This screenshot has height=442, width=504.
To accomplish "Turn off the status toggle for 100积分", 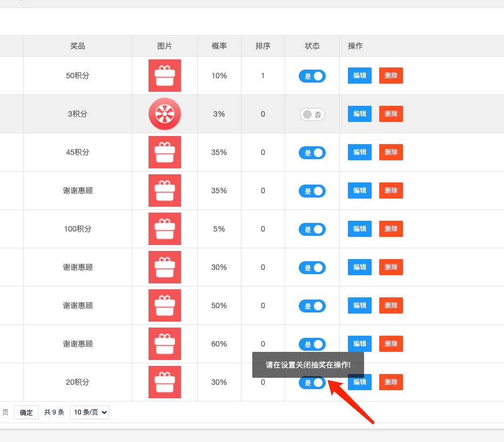I will (x=312, y=229).
